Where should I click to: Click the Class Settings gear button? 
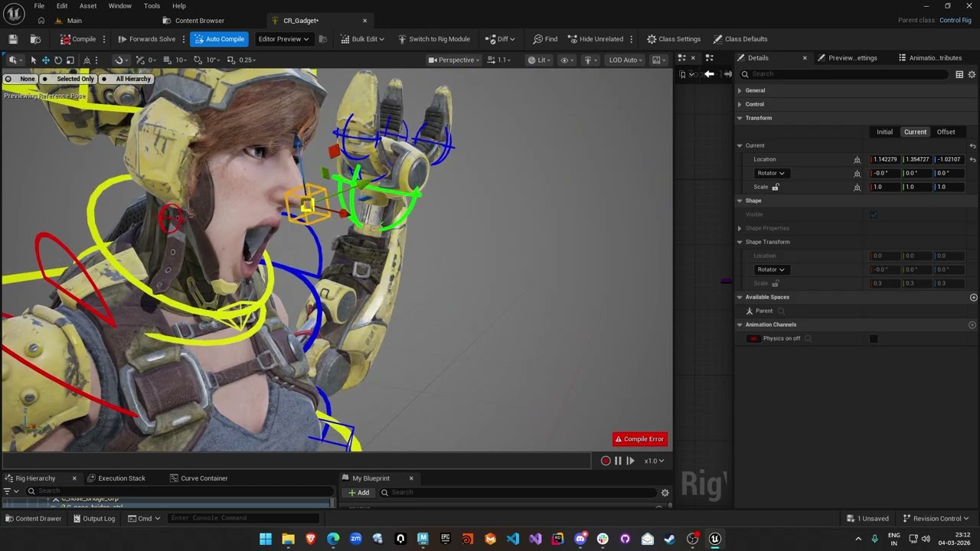673,39
